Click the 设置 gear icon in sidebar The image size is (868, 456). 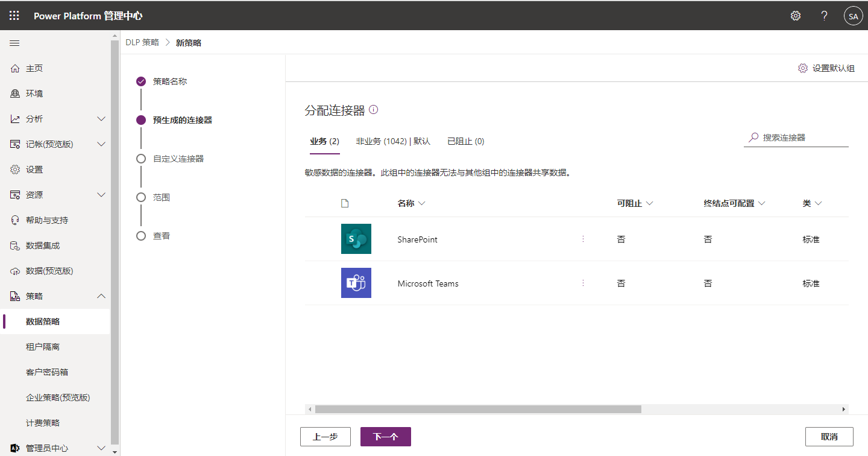(x=16, y=169)
